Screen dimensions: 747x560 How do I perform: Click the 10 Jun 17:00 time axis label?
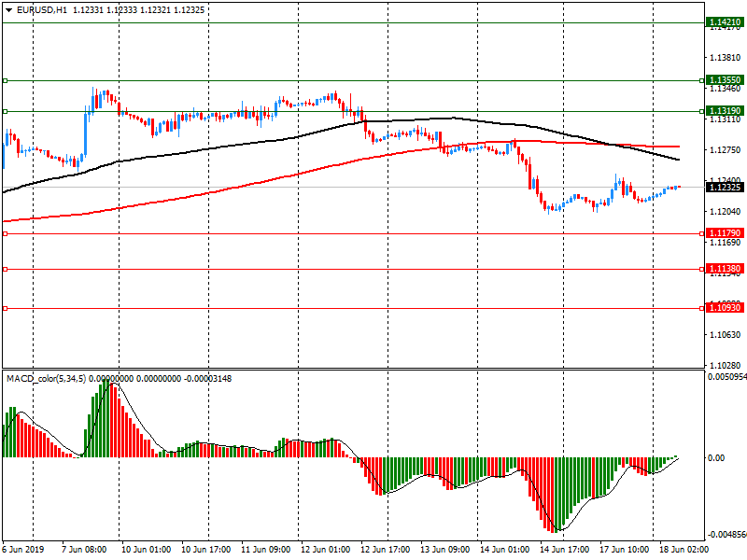coord(205,549)
